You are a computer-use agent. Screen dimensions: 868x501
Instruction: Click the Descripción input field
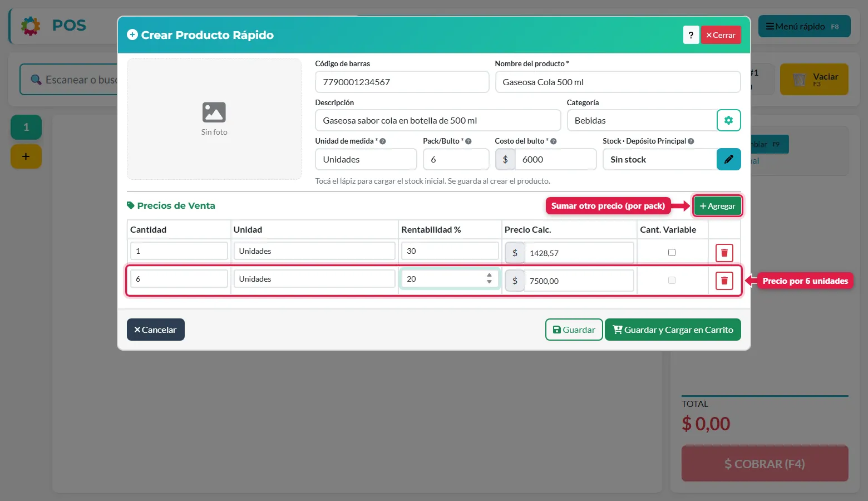pos(438,120)
